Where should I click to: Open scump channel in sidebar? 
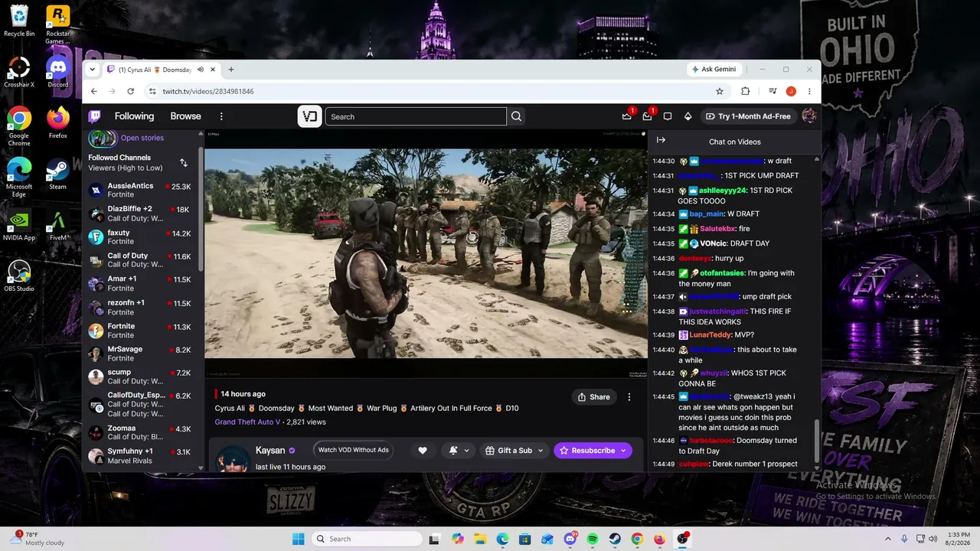[x=140, y=377]
